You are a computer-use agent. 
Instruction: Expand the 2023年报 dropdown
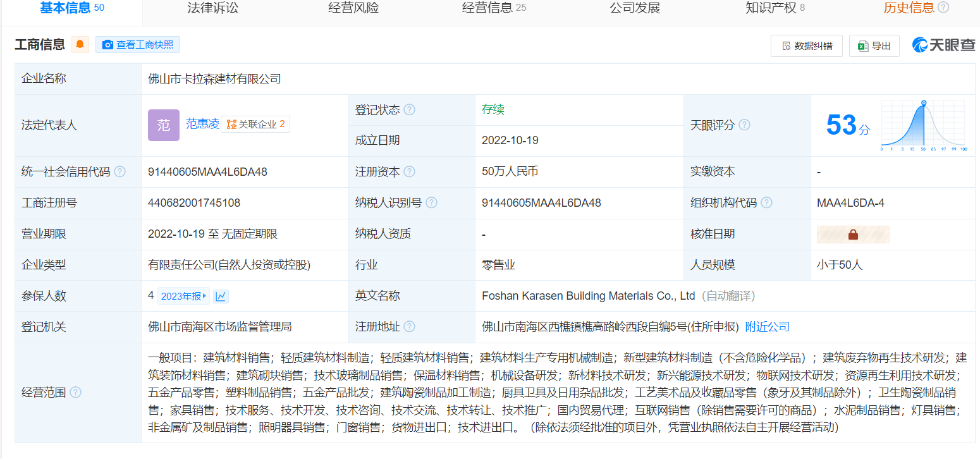(x=183, y=296)
